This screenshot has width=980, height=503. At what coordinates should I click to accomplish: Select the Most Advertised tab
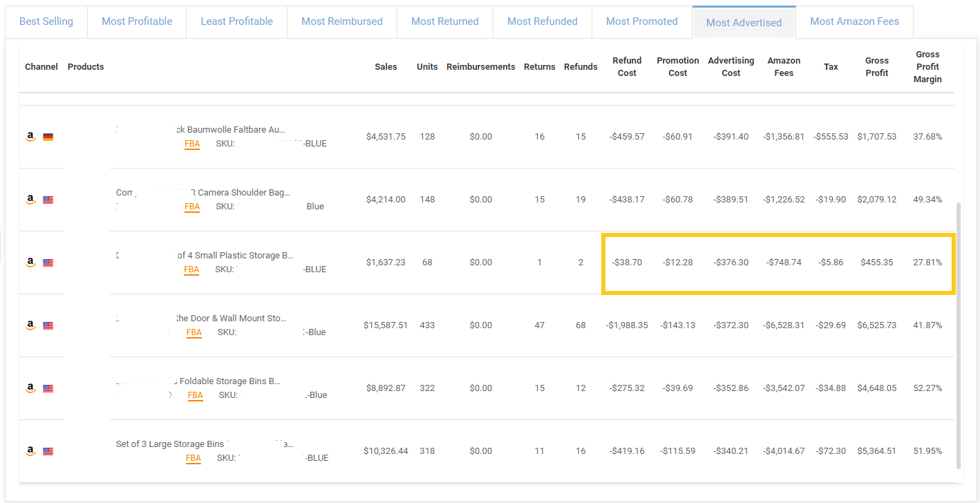[x=744, y=22]
